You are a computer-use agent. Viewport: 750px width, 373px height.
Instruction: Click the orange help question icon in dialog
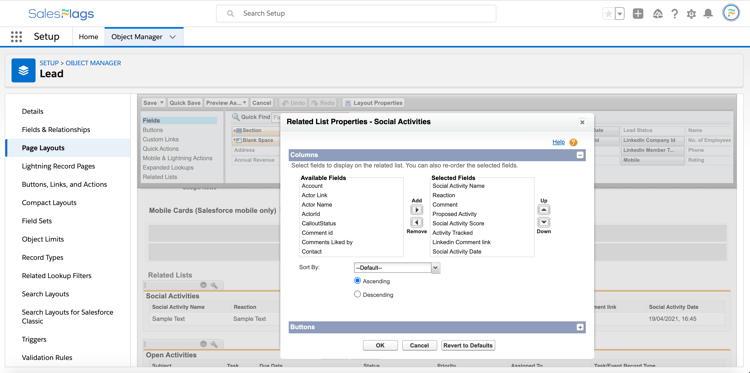pos(574,142)
